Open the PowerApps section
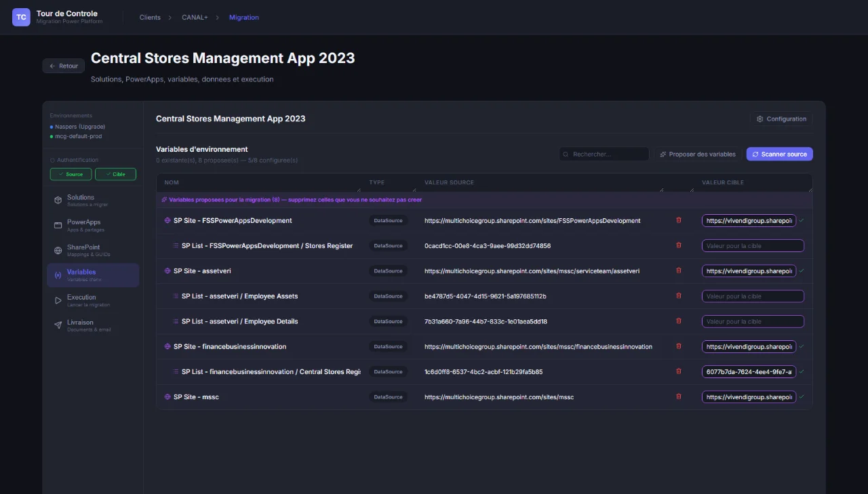The image size is (868, 494). pos(93,225)
